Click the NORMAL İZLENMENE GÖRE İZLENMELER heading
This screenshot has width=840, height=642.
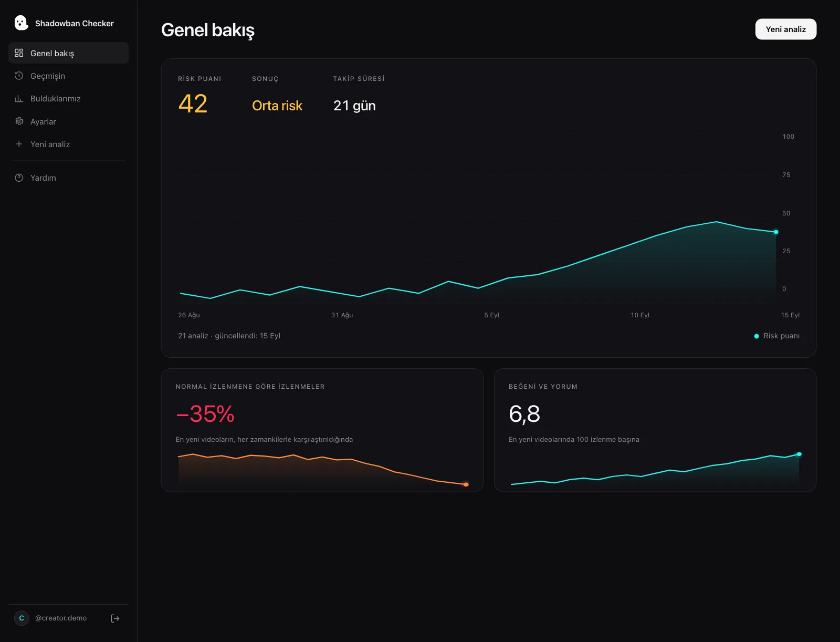[x=250, y=387]
